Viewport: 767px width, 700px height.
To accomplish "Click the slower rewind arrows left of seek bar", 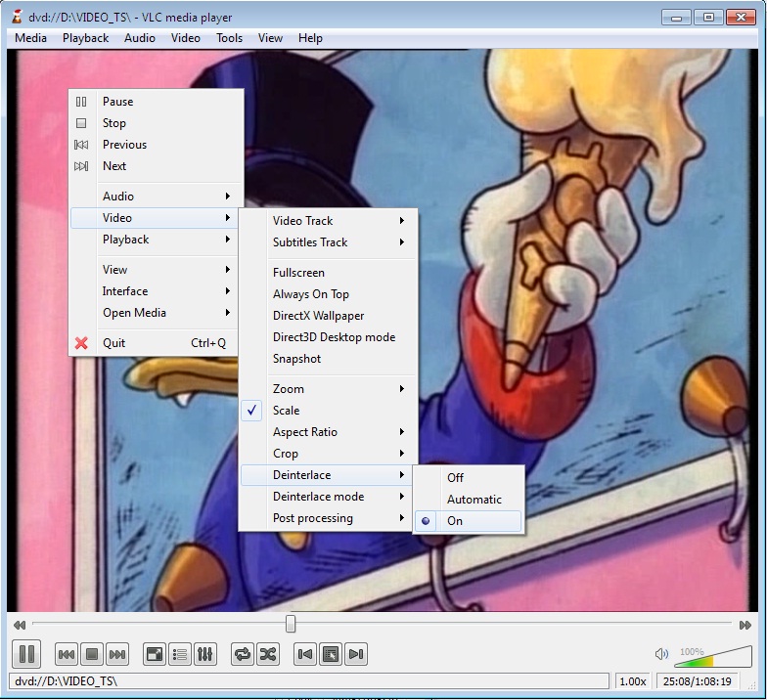I will tap(20, 625).
